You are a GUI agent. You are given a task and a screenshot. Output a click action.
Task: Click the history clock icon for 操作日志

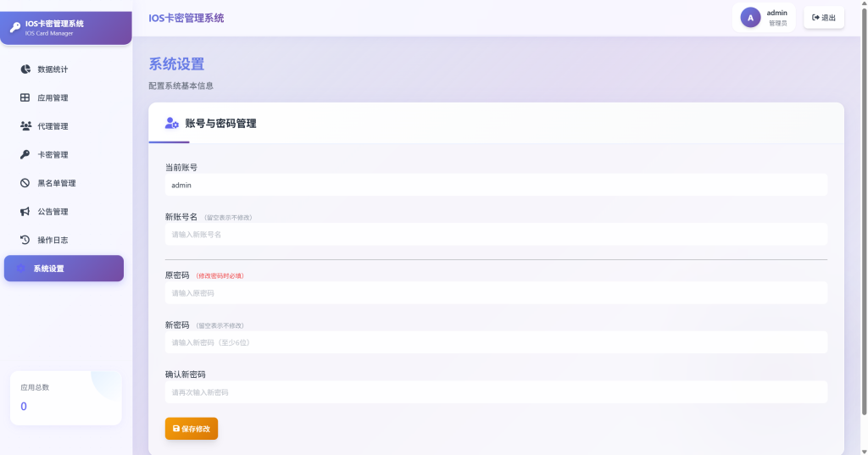click(25, 240)
